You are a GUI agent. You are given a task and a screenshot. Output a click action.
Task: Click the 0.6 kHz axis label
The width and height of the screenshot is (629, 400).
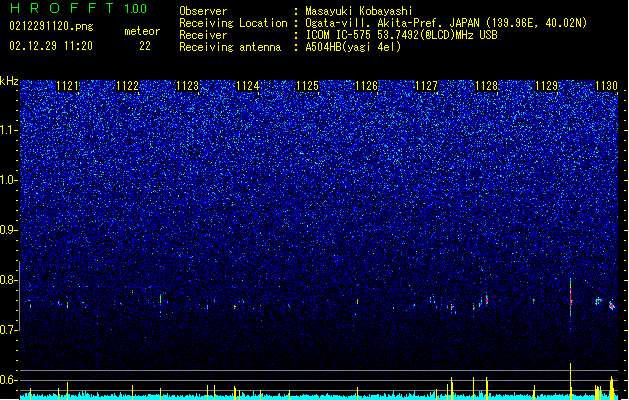pos(9,380)
